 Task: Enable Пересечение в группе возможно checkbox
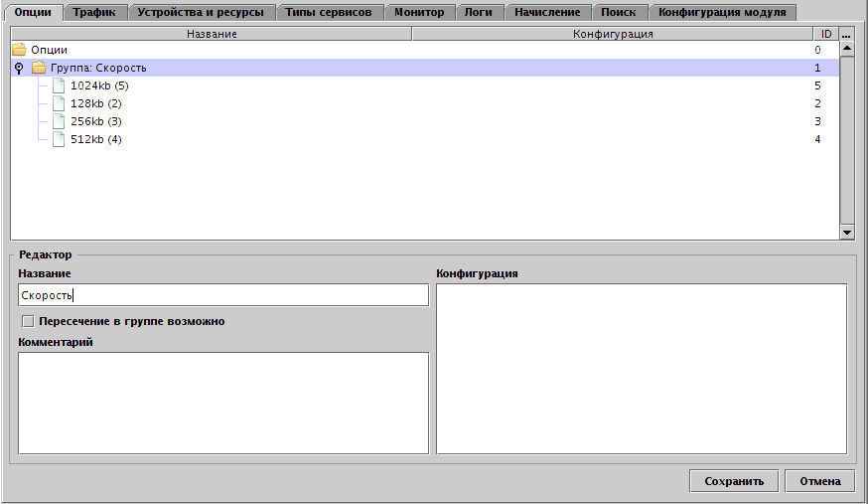coord(28,321)
